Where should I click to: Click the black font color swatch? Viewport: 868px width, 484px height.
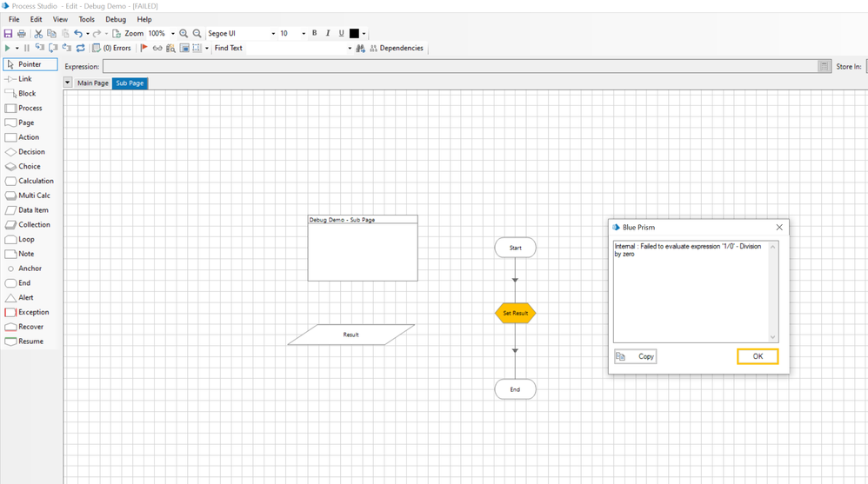point(354,34)
